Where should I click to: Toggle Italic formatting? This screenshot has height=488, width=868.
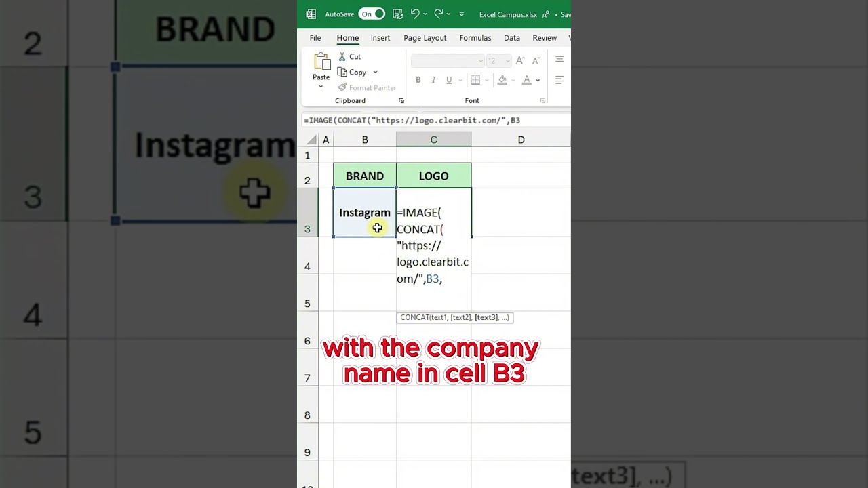tap(434, 80)
